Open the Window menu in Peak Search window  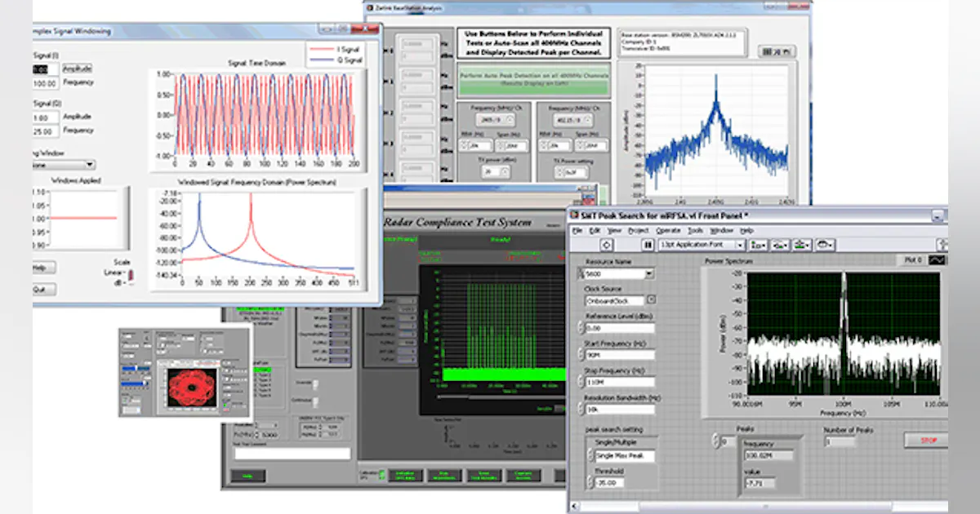point(721,231)
